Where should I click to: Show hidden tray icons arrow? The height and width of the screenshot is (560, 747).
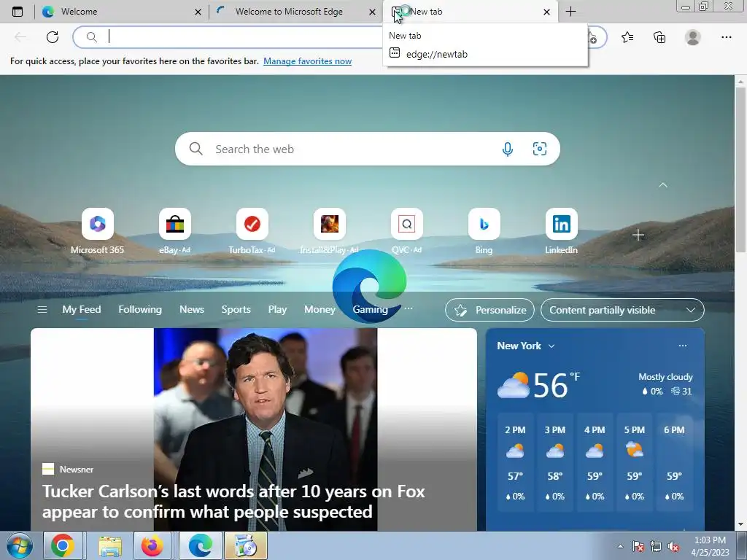[620, 546]
